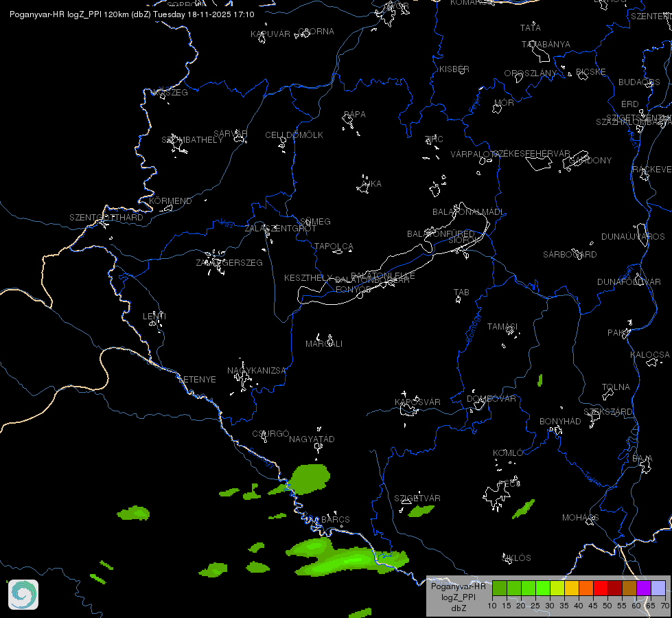Screen dimensions: 672x618
Task: Click the PÁPA city label
Action: click(355, 114)
